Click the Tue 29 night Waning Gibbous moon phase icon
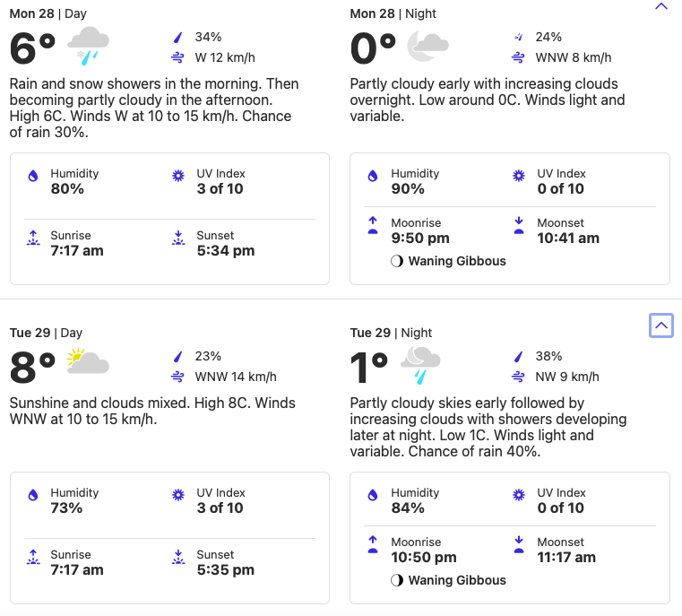 [x=397, y=580]
